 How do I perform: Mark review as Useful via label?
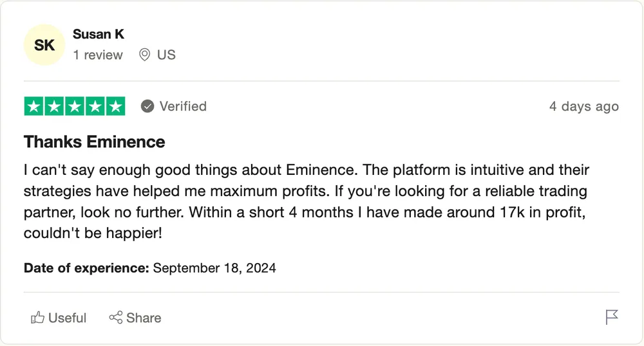pyautogui.click(x=67, y=318)
